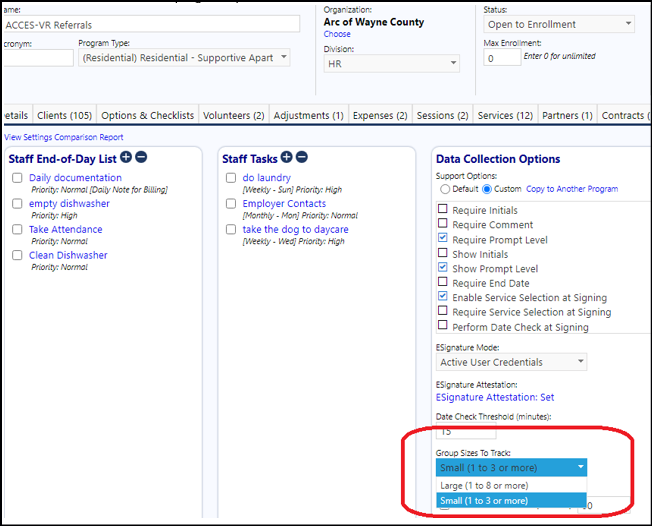
Task: Open the Program Type dropdown
Action: pos(184,58)
